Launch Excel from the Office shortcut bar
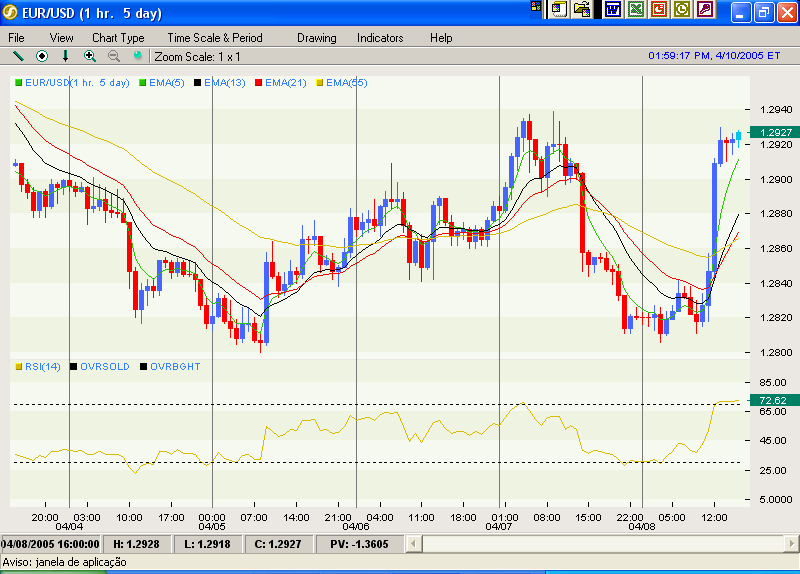The image size is (800, 574). pos(636,10)
